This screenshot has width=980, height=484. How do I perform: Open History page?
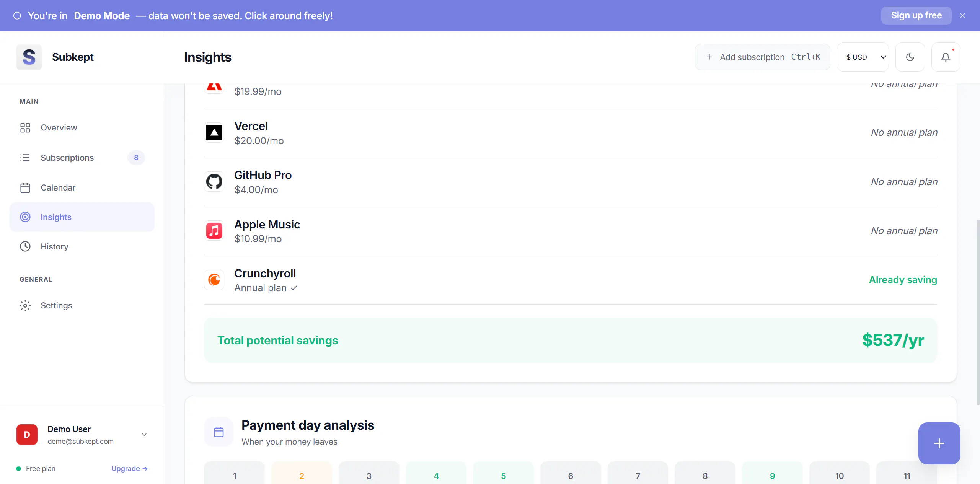pos(82,246)
